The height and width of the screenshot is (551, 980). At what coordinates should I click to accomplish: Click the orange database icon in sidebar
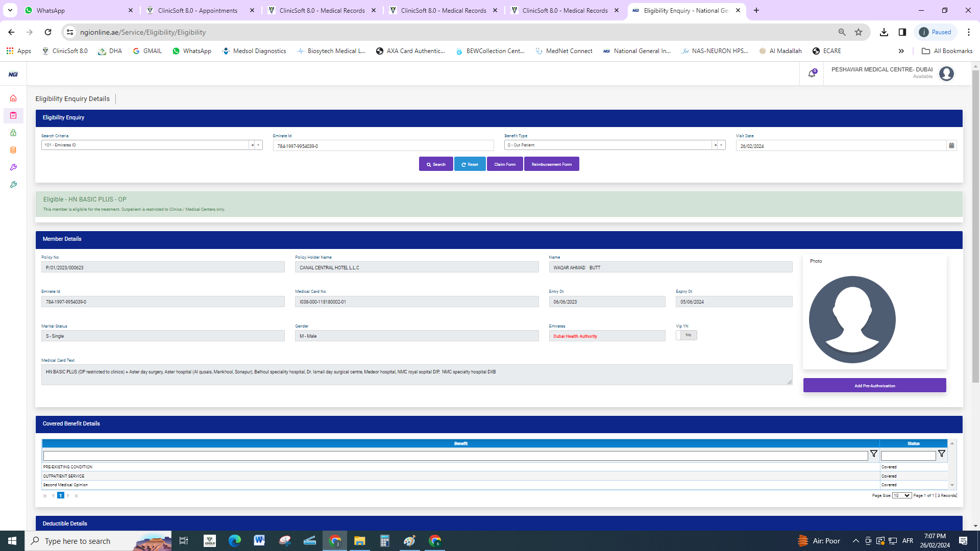coord(13,150)
